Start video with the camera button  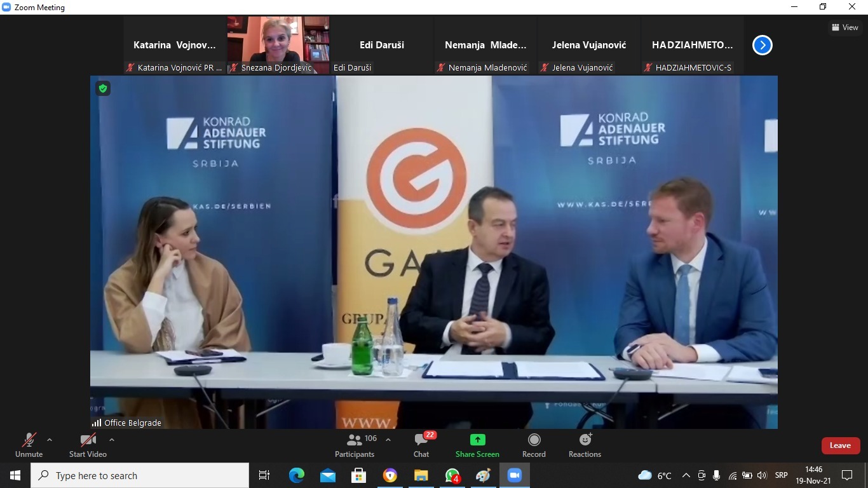[88, 445]
